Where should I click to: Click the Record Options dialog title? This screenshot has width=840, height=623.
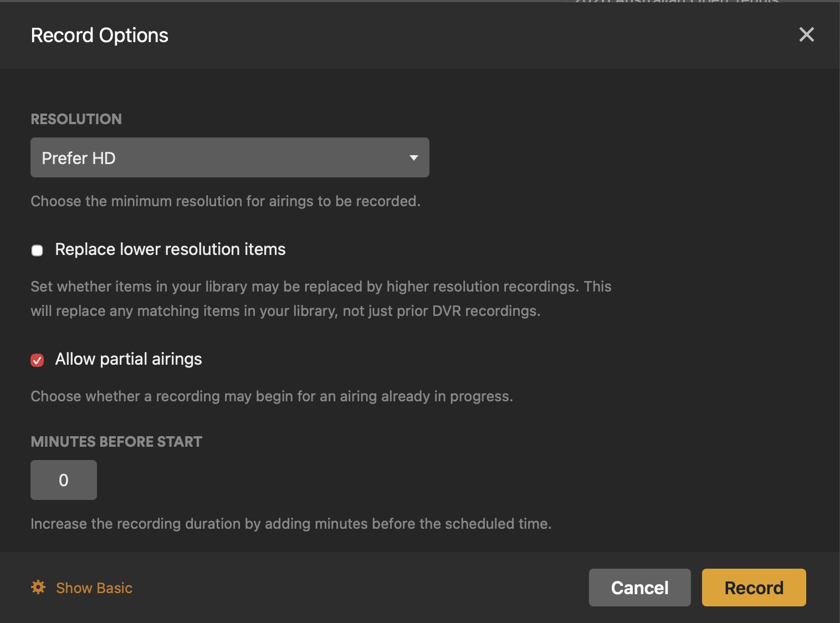(100, 35)
